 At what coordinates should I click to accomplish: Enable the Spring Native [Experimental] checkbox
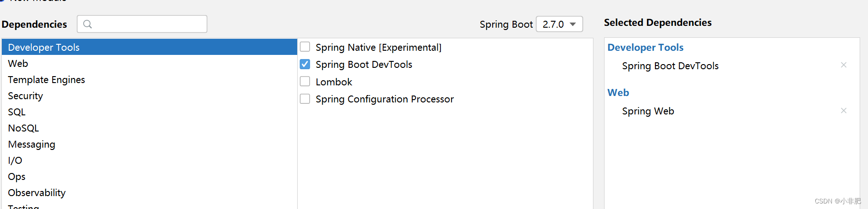(305, 47)
